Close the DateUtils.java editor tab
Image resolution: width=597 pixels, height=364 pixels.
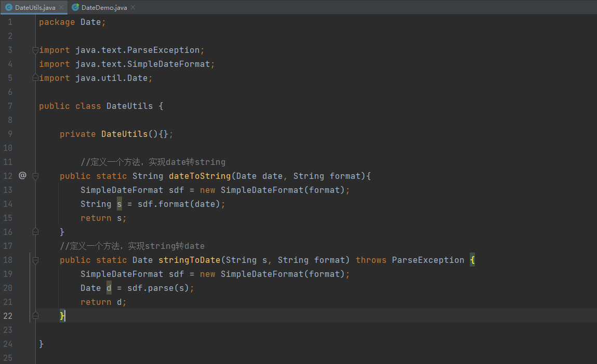[61, 7]
